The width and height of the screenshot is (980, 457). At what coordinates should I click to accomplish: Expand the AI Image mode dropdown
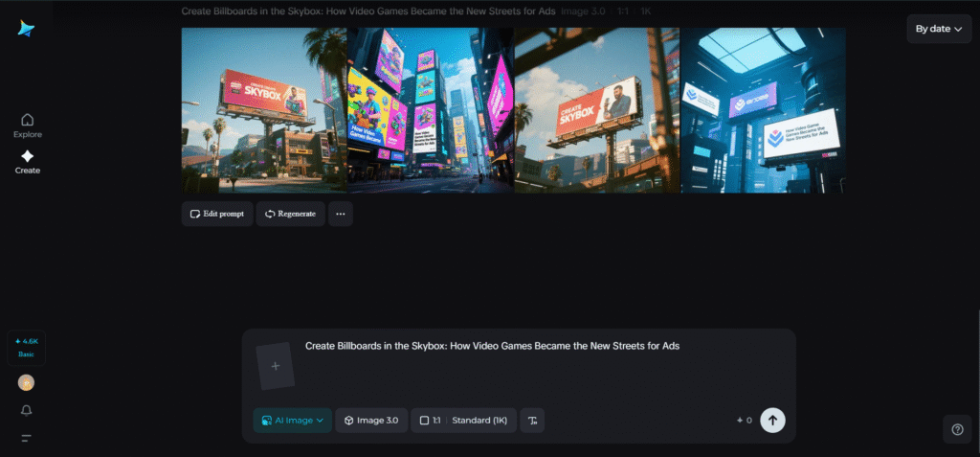[x=292, y=420]
